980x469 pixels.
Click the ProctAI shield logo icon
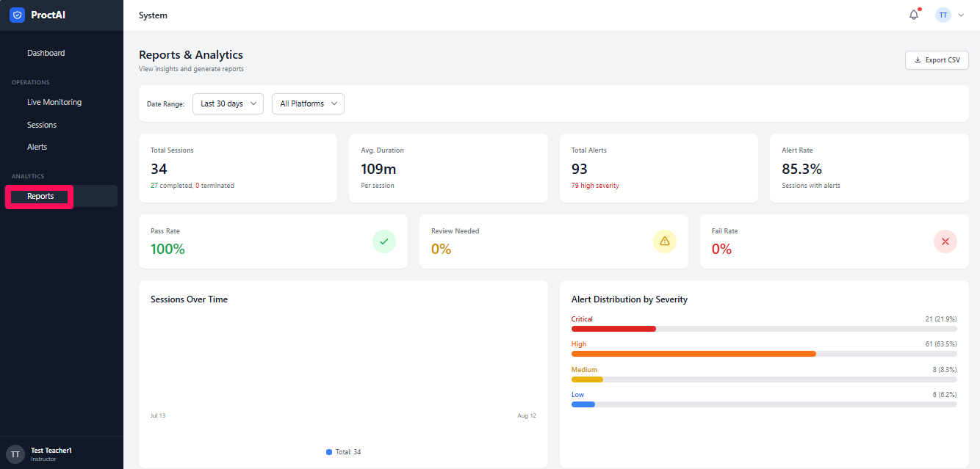(x=18, y=15)
